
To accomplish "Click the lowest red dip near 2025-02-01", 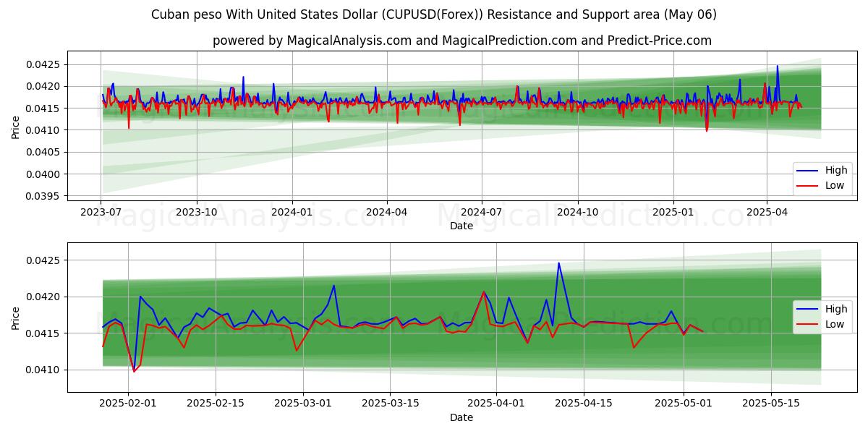I will pyautogui.click(x=134, y=371).
